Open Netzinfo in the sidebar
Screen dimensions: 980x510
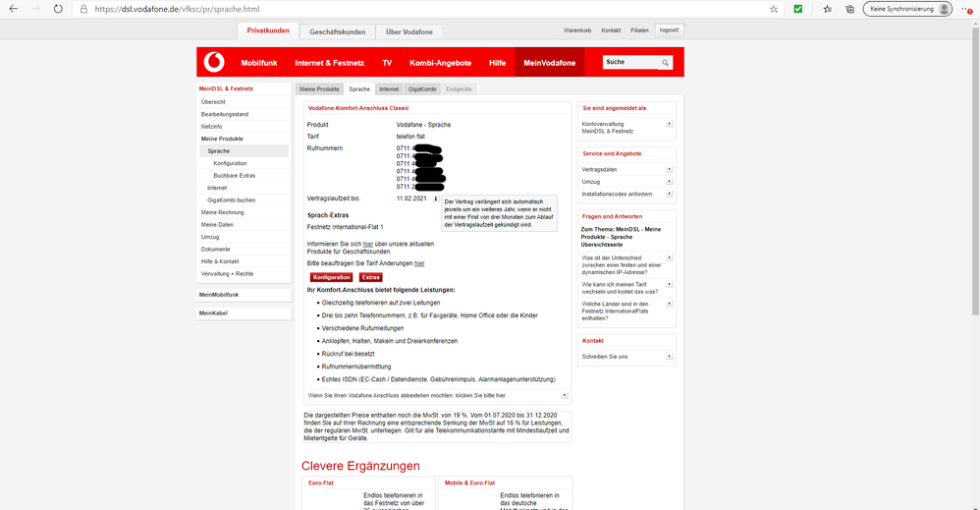click(211, 127)
